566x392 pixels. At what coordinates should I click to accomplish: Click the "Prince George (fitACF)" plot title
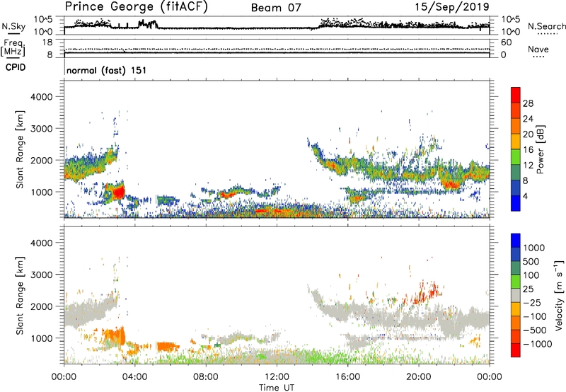click(x=137, y=7)
